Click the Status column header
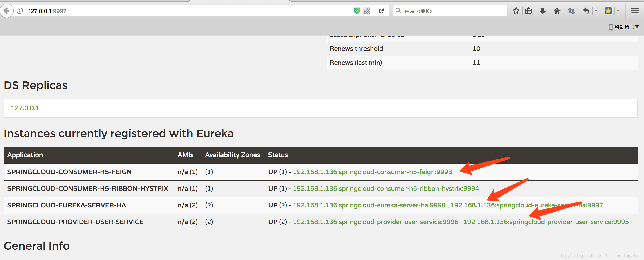 point(278,155)
